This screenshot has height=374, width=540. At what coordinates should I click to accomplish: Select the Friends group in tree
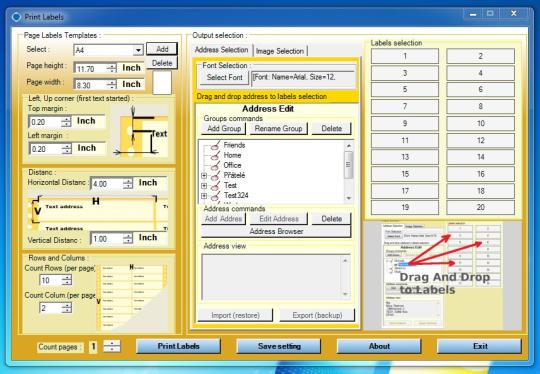234,145
